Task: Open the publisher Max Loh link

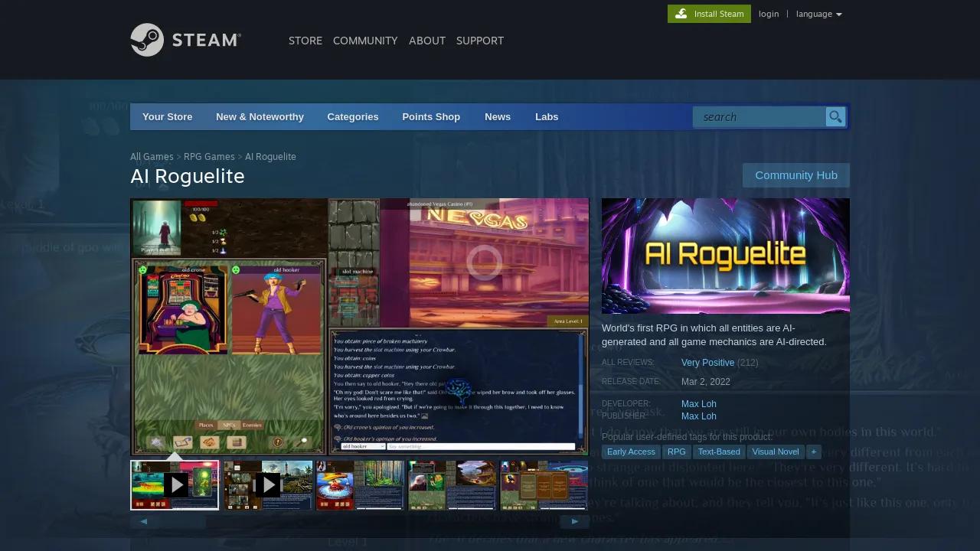Action: (699, 416)
